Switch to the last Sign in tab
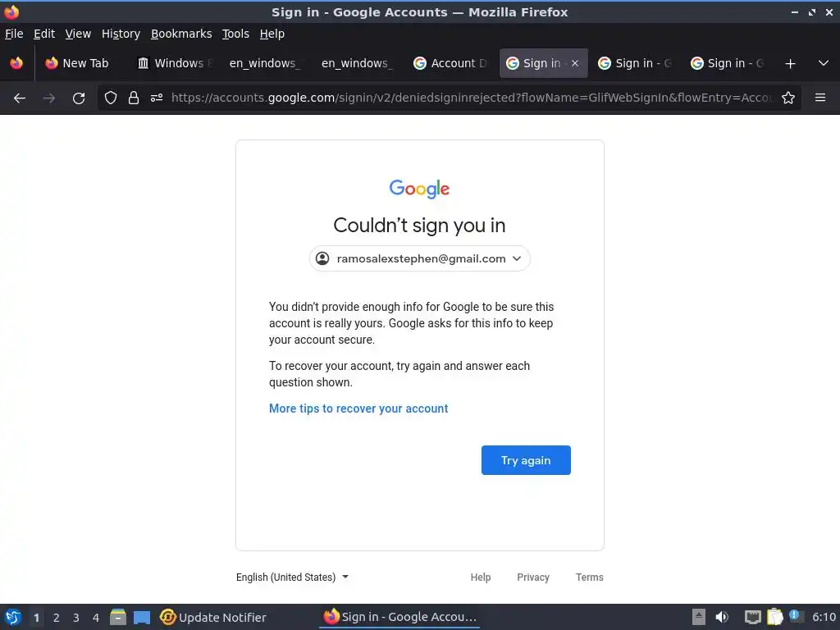Image resolution: width=840 pixels, height=630 pixels. tap(728, 63)
